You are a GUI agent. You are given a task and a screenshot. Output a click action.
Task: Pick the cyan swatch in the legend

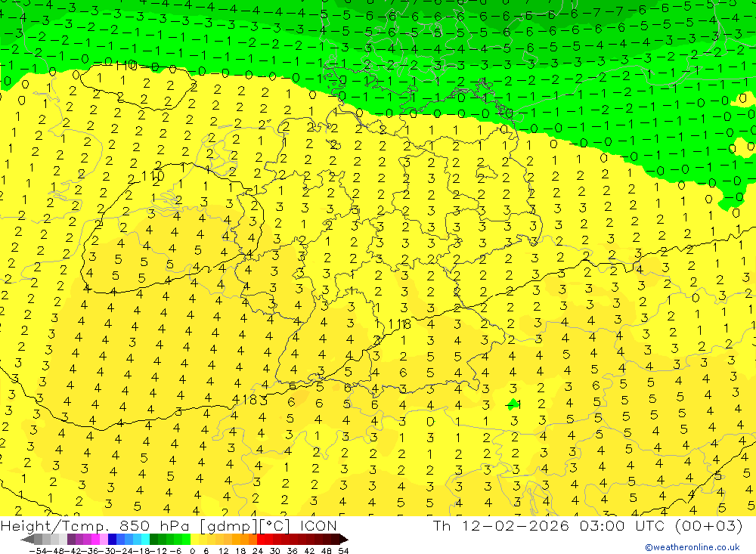point(145,539)
